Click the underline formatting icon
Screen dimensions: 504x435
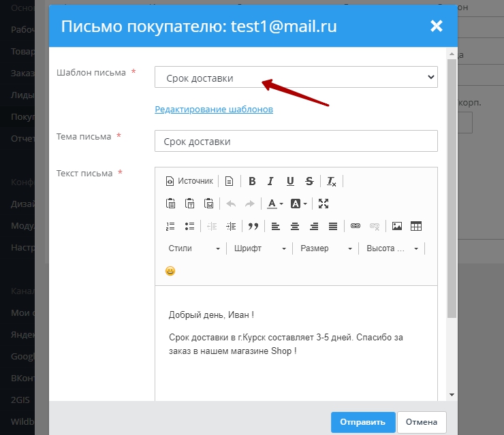(x=290, y=181)
